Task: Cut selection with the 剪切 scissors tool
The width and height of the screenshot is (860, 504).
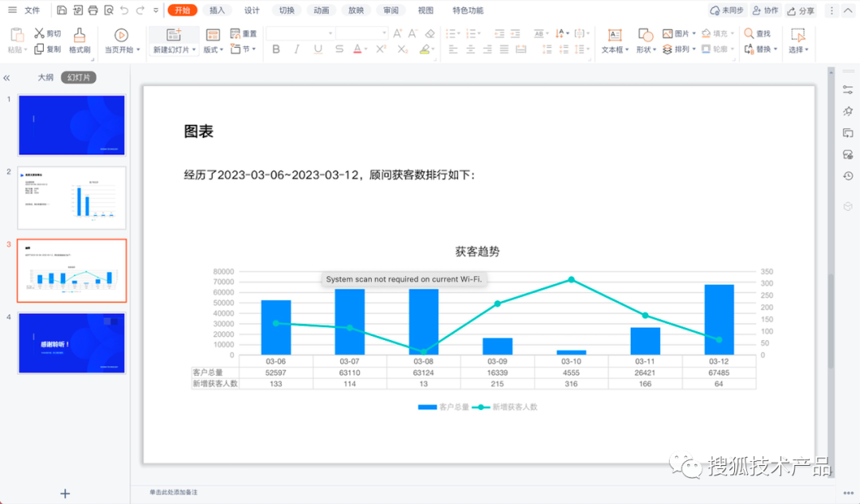Action: coord(48,33)
